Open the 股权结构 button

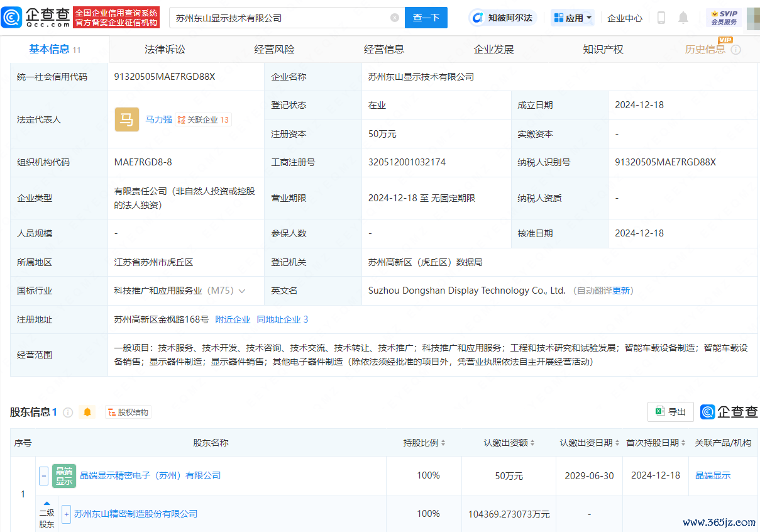click(128, 413)
